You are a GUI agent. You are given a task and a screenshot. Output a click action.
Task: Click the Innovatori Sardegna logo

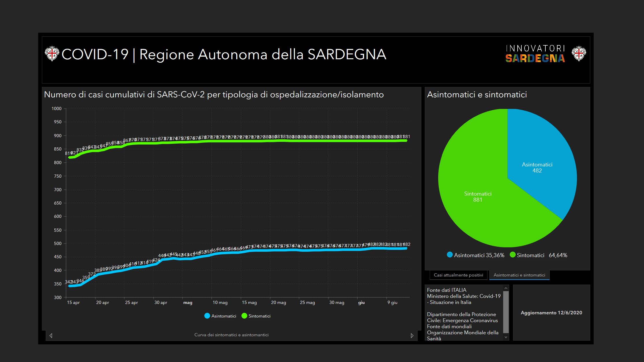535,54
